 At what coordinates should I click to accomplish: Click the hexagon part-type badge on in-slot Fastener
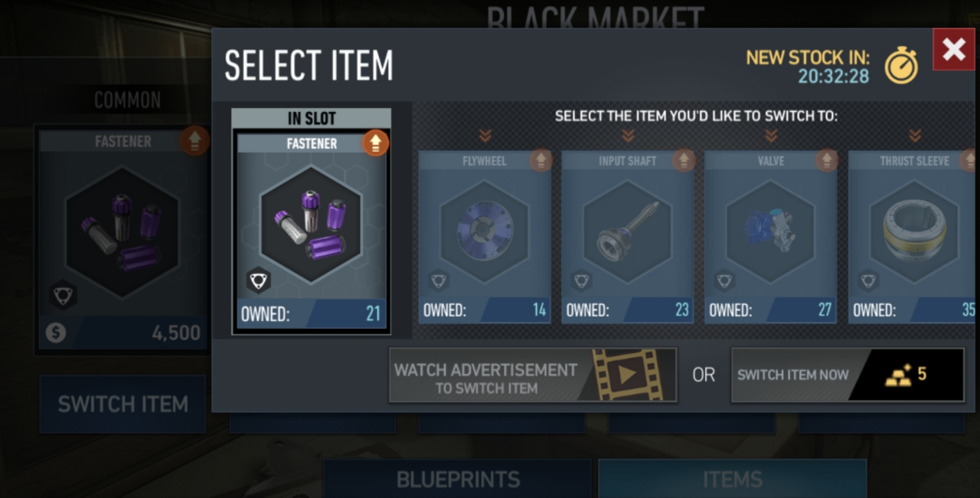pos(258,281)
